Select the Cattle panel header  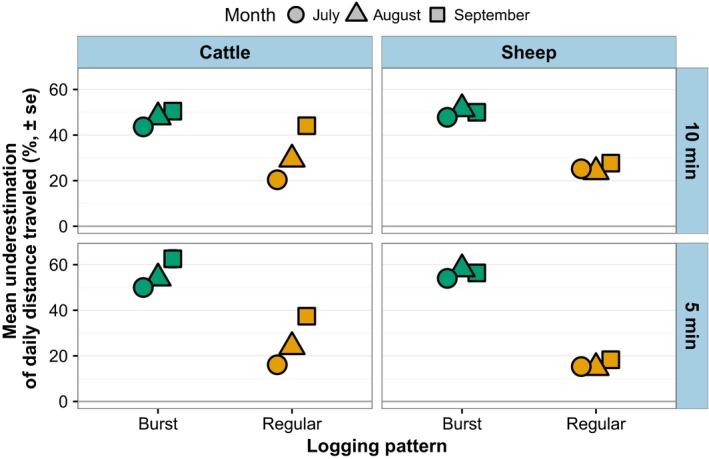point(224,52)
